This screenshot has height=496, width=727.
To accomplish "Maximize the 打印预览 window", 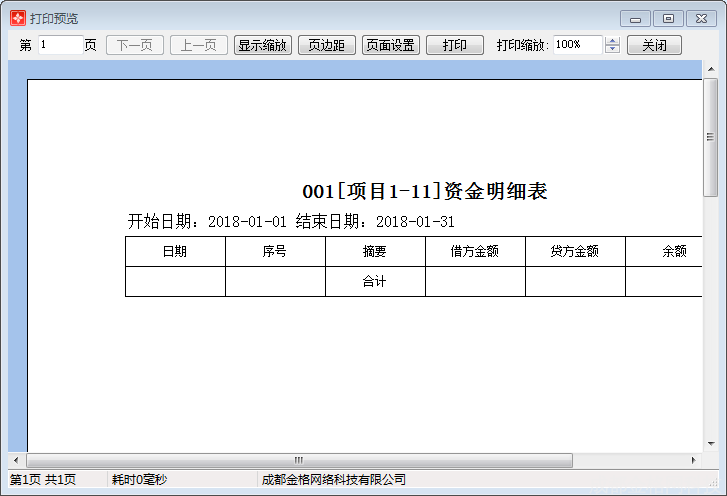I will [668, 18].
